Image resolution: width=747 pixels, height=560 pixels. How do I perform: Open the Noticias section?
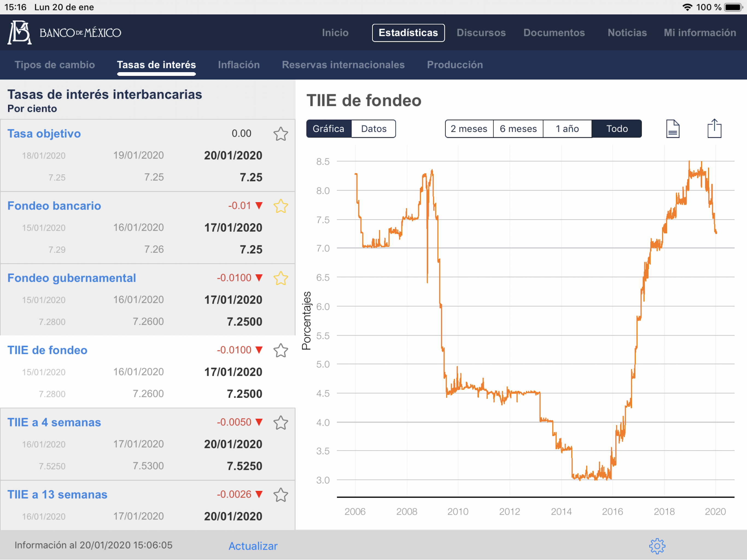pyautogui.click(x=627, y=33)
